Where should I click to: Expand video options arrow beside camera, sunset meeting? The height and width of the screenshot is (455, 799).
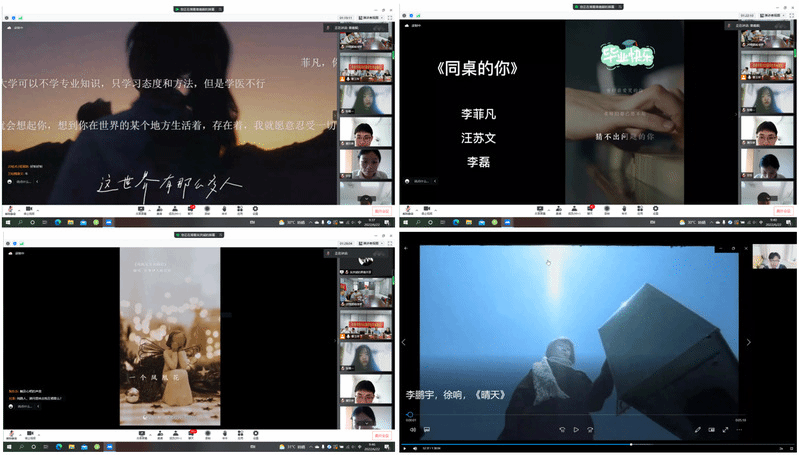(x=38, y=209)
